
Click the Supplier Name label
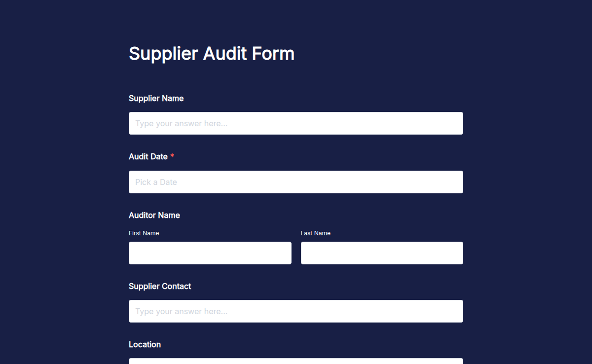(156, 98)
